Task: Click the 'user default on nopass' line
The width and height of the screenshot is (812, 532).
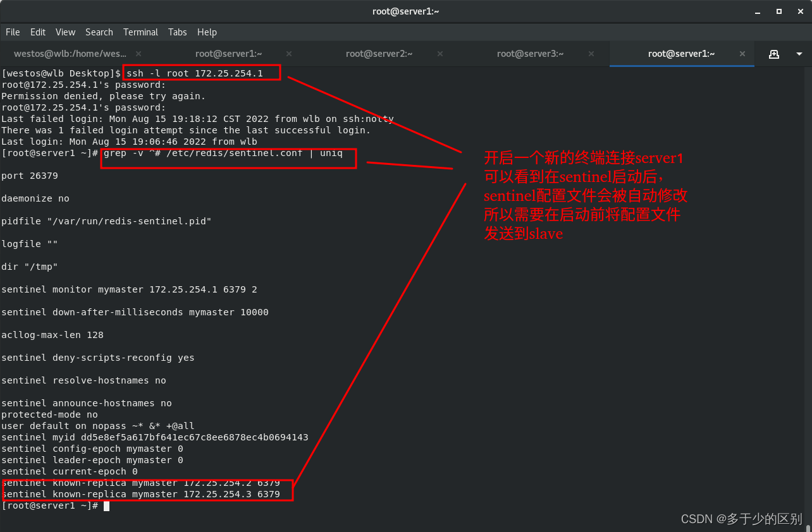Action: 98,426
